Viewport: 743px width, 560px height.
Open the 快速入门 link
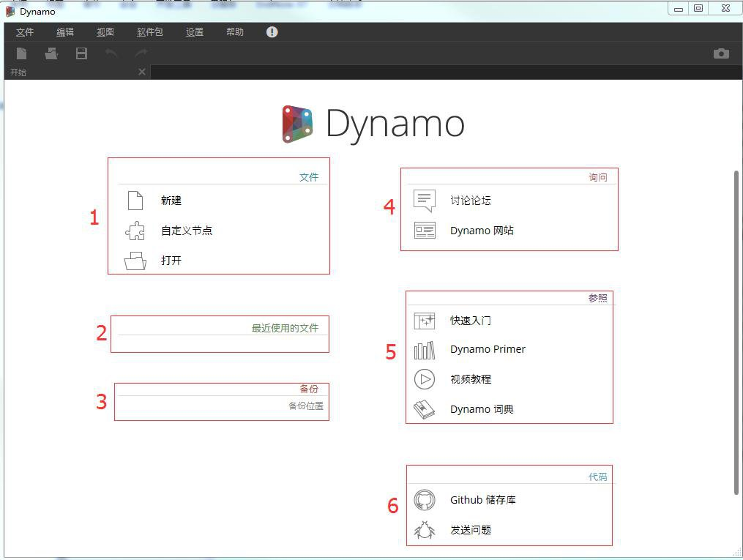pyautogui.click(x=471, y=321)
